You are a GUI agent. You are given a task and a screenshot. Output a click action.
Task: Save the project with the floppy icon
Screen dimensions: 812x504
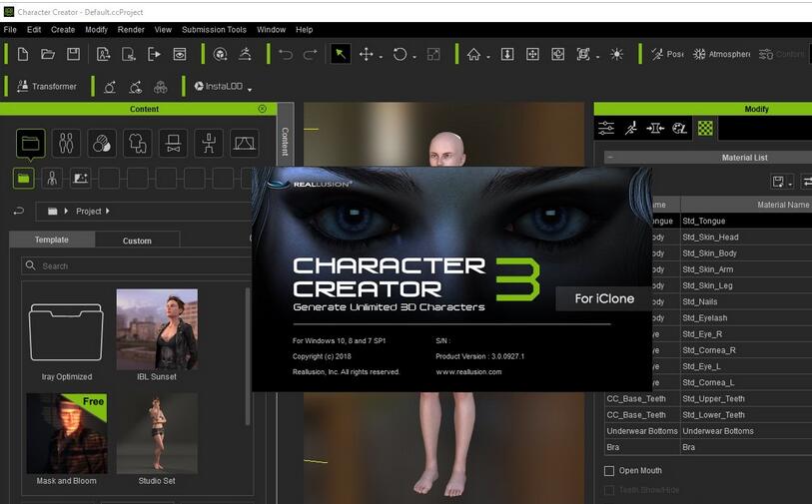click(x=73, y=54)
